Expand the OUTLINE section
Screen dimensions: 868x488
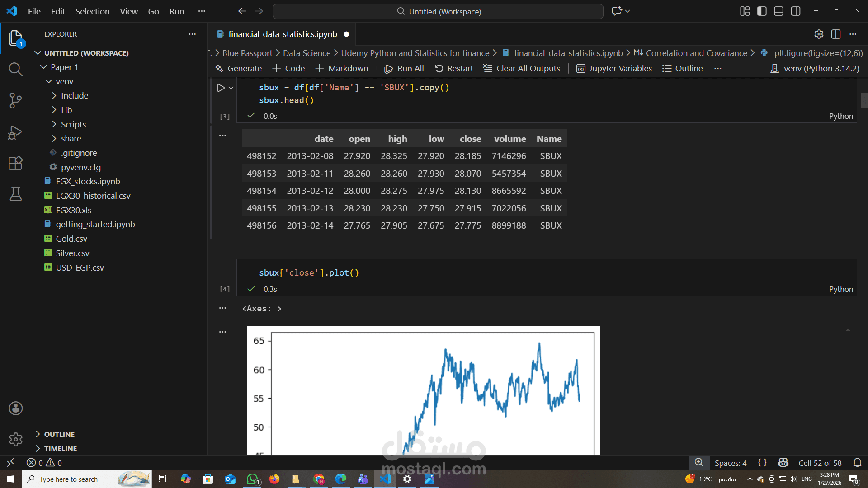pyautogui.click(x=59, y=434)
